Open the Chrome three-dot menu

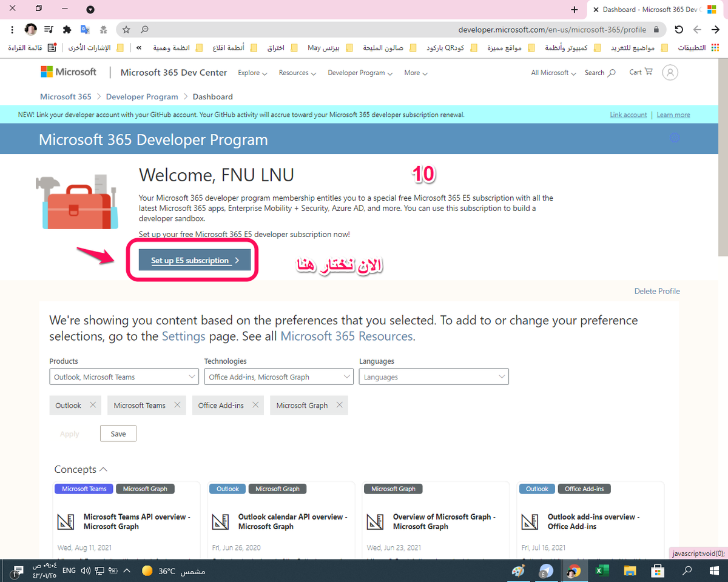click(13, 29)
